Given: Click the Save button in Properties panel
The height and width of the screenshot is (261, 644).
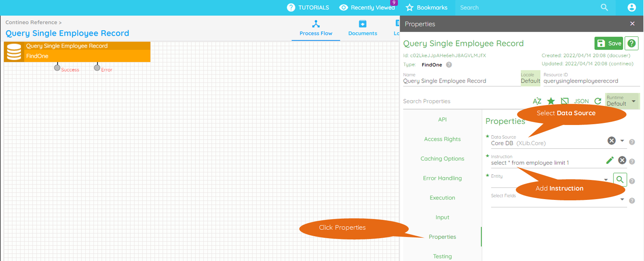Looking at the screenshot, I should pos(609,43).
